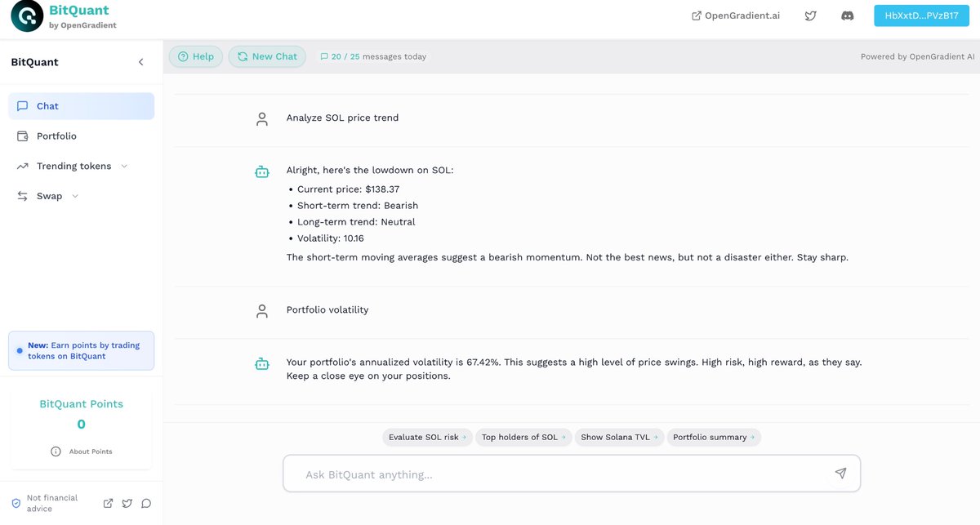Click the external link icon in sidebar footer
980x525 pixels.
click(x=108, y=503)
